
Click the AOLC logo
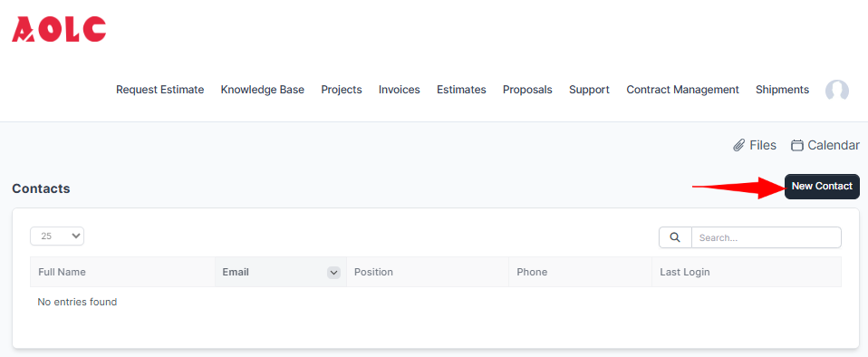59,29
